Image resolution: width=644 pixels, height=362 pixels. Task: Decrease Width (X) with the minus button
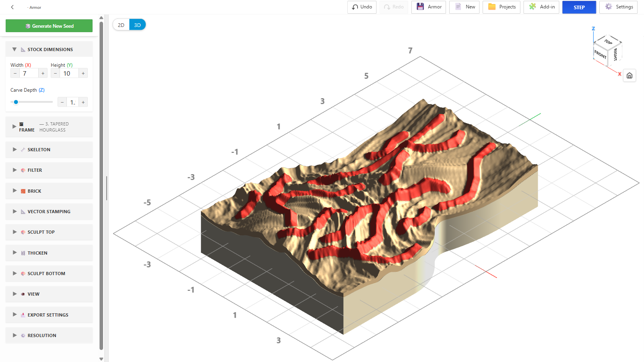(x=15, y=73)
